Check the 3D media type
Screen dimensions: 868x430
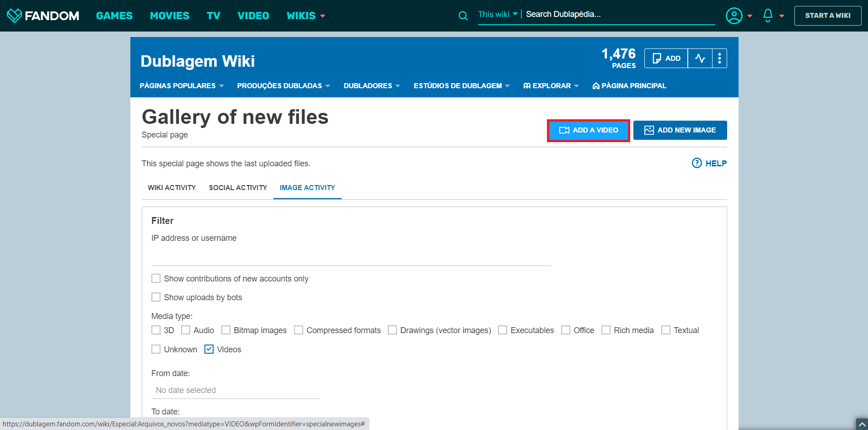[x=156, y=330]
